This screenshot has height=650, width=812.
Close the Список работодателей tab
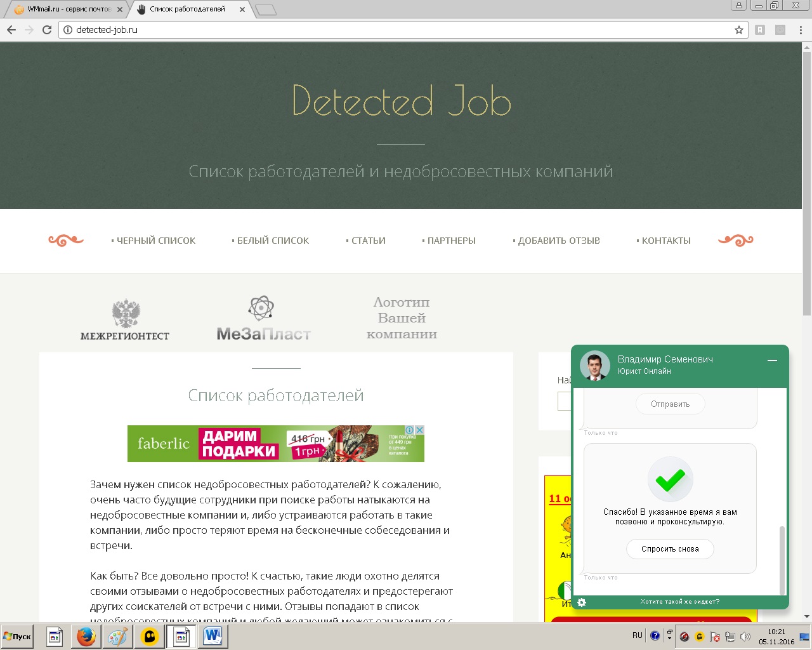point(242,10)
